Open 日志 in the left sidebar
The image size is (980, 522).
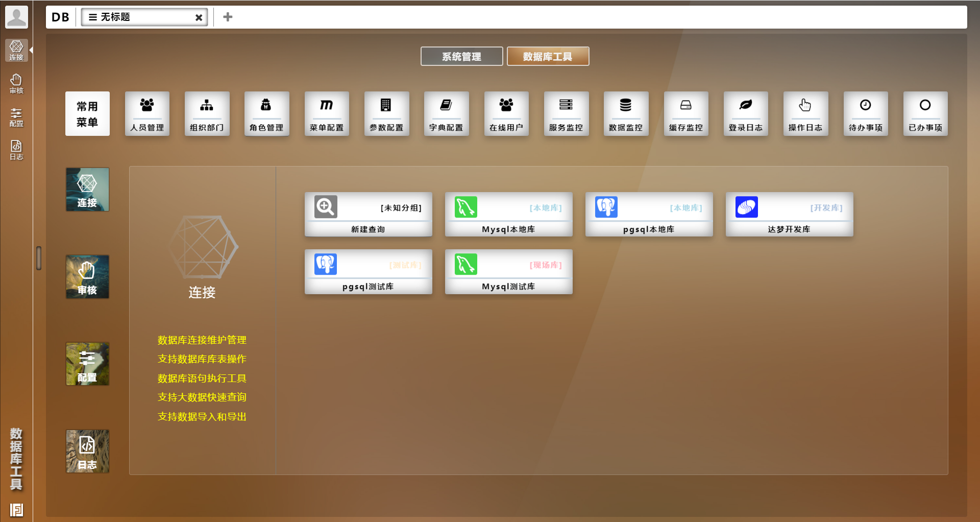coord(16,150)
